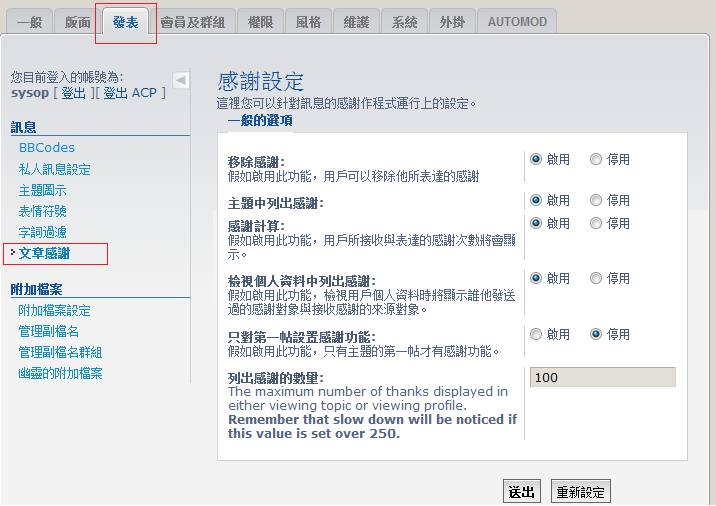Disable the 主題中列出感謝 option

(x=596, y=201)
